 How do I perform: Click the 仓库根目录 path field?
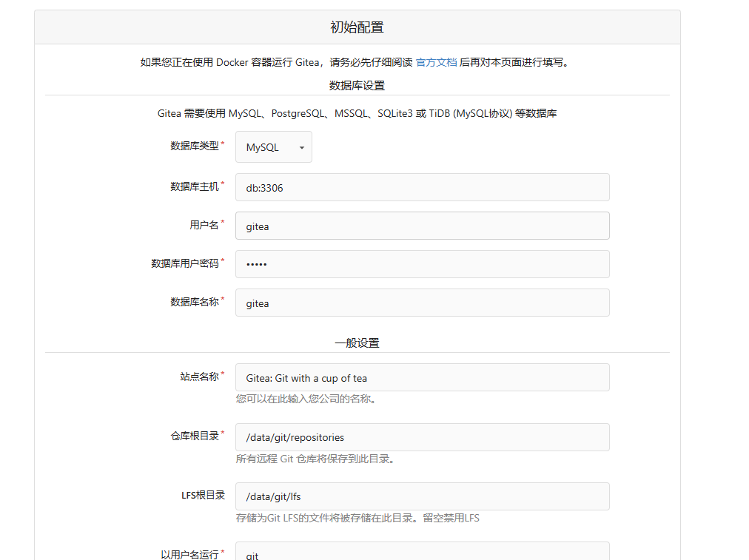pos(422,437)
